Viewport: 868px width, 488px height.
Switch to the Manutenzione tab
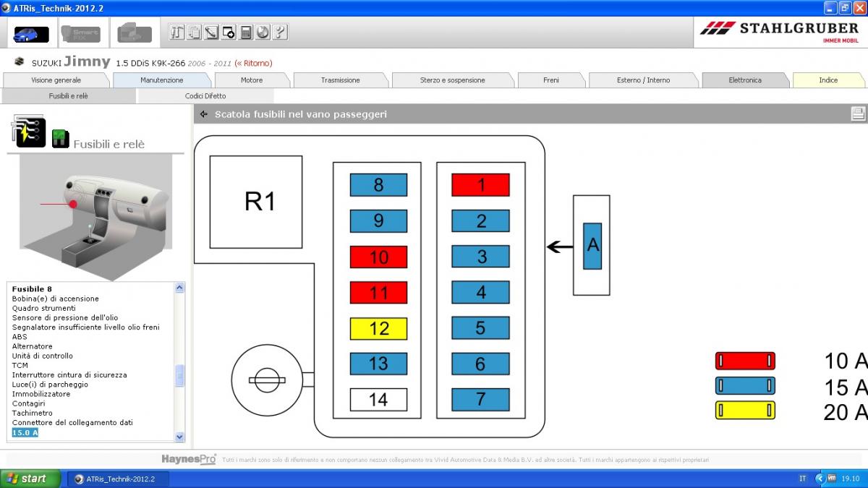point(162,80)
